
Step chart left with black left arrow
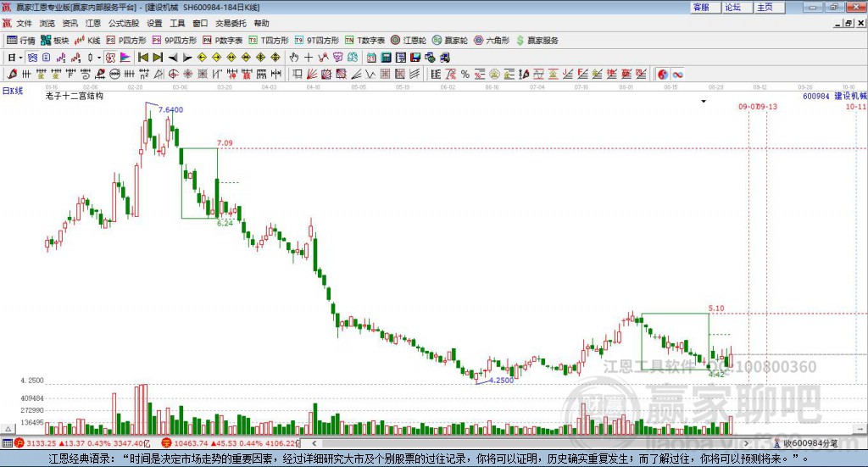[173, 58]
